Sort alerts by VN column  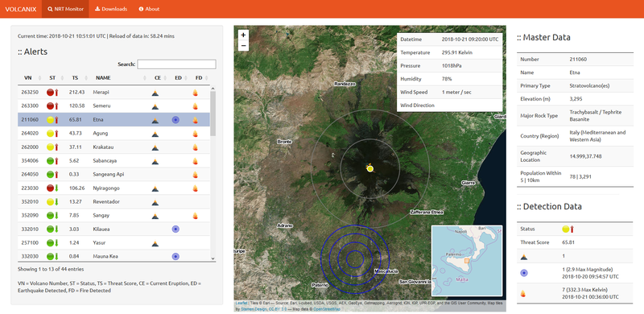click(31, 77)
